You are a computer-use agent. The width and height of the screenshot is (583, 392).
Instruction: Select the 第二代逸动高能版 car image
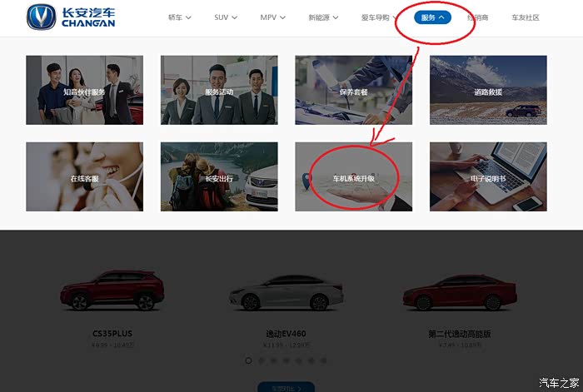click(460, 293)
